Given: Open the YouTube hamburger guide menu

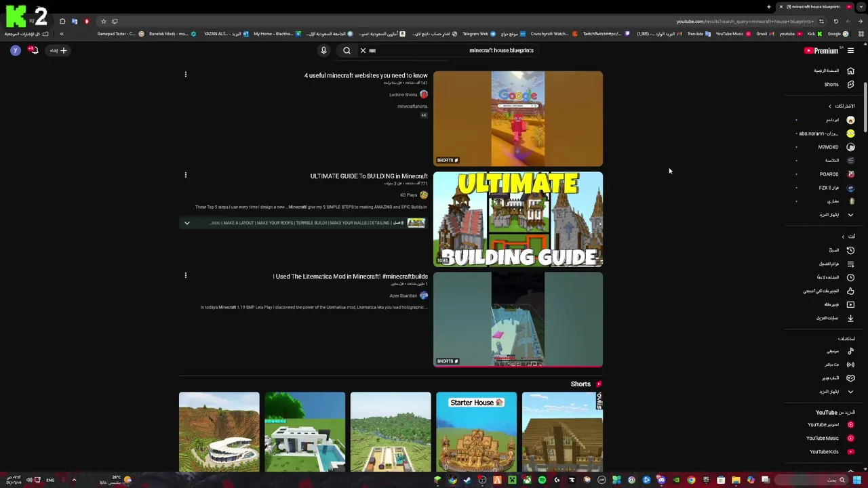Looking at the screenshot, I should click(850, 50).
